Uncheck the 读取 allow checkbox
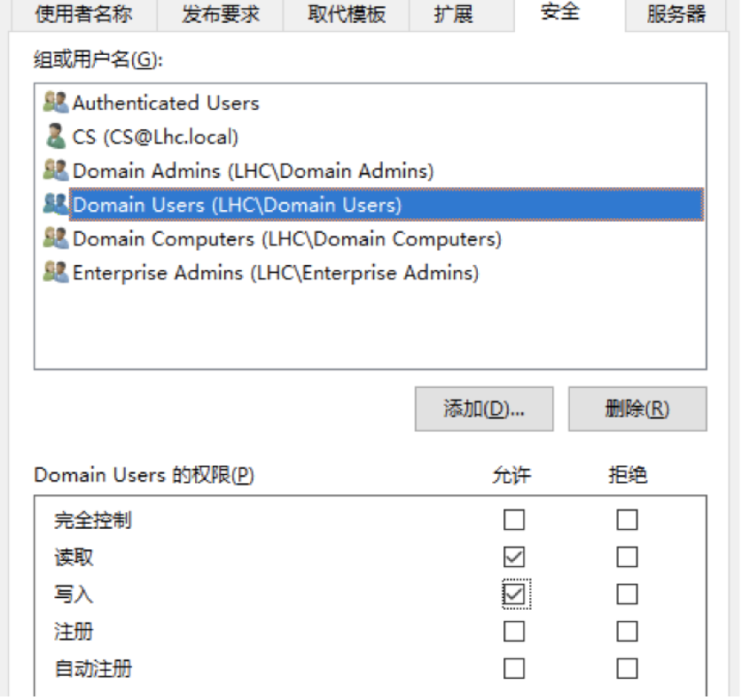Screen dimensions: 742x700 514,557
